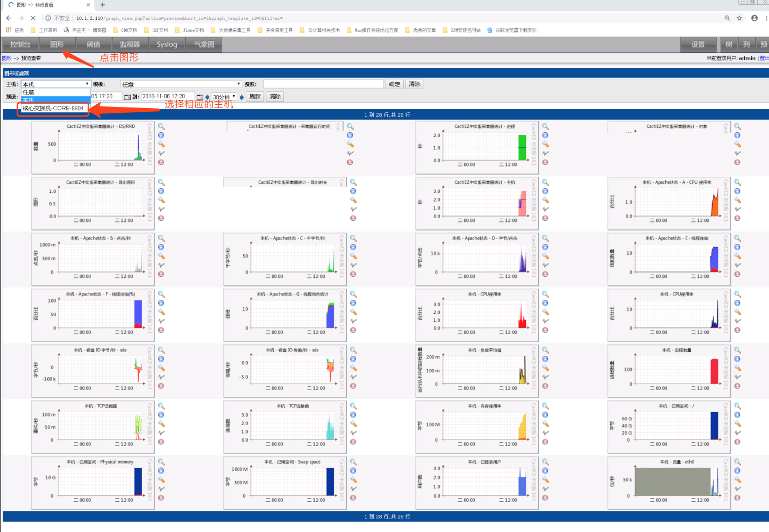
Task: Switch to 列 list view mode
Action: click(746, 45)
